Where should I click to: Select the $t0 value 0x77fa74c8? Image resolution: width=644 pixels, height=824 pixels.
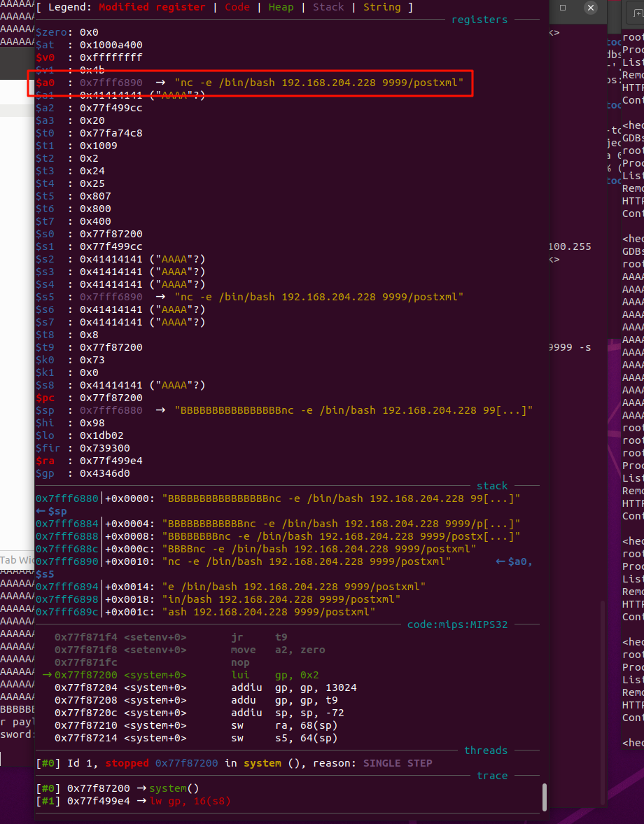pos(111,134)
